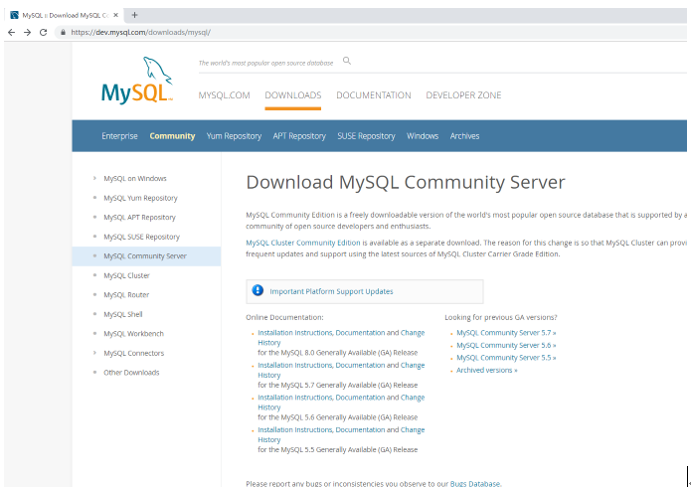The width and height of the screenshot is (691, 498).
Task: Open Installation Instructions link for MySQL 5.7
Action: pyautogui.click(x=295, y=365)
